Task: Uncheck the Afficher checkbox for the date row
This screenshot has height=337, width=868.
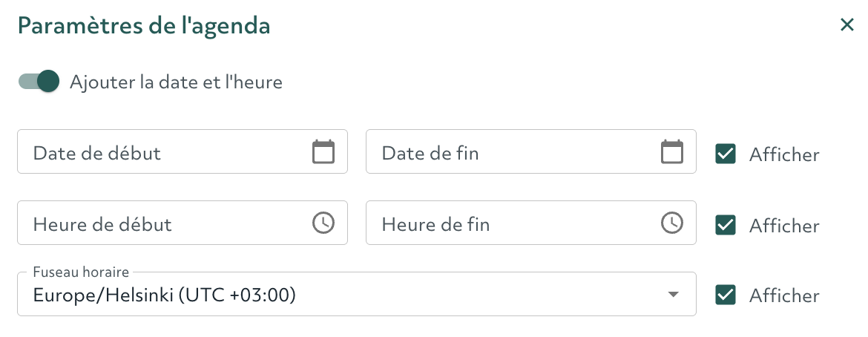Action: 725,154
